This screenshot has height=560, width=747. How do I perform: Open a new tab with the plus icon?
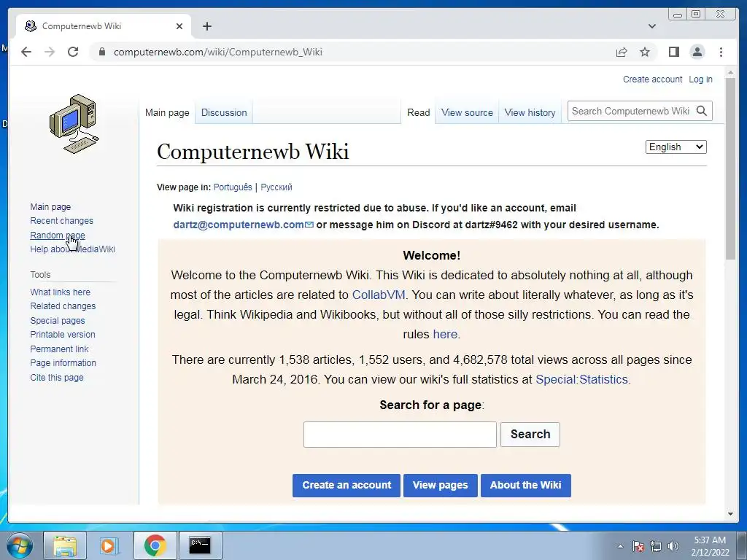(206, 26)
